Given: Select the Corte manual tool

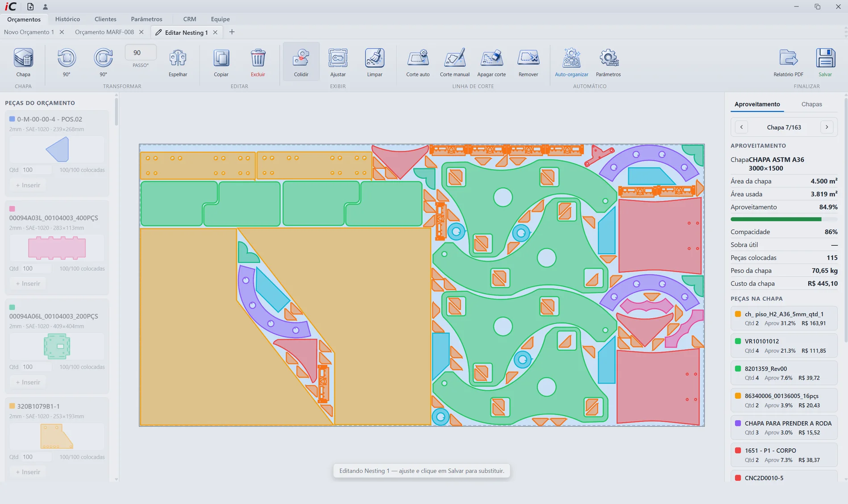Looking at the screenshot, I should pos(454,62).
